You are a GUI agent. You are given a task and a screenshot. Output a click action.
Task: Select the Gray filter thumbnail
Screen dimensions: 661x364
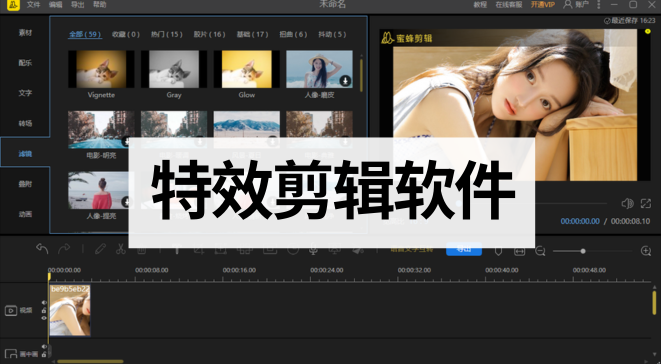174,69
